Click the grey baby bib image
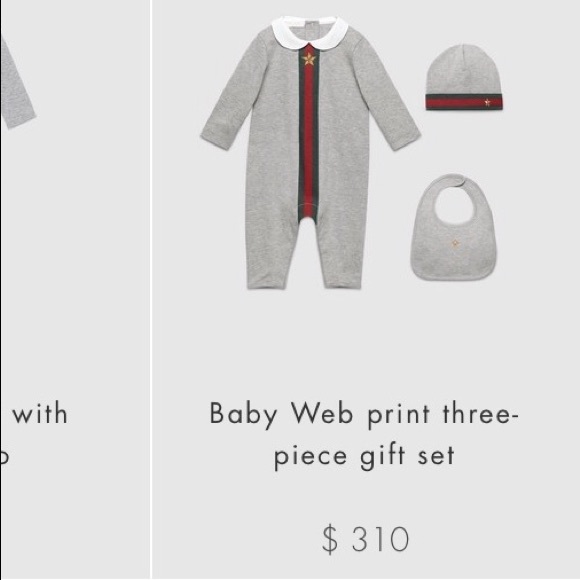This screenshot has width=580, height=580. [454, 227]
